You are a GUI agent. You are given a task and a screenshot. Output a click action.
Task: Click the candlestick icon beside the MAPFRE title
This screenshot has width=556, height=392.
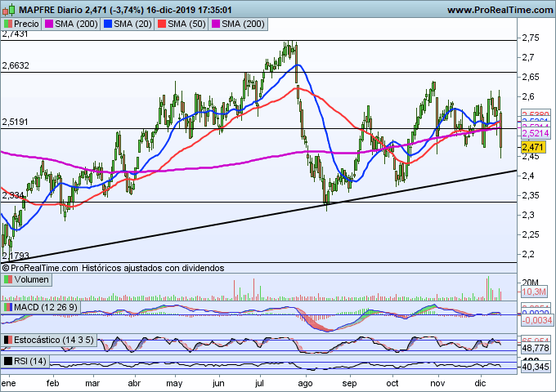point(8,10)
